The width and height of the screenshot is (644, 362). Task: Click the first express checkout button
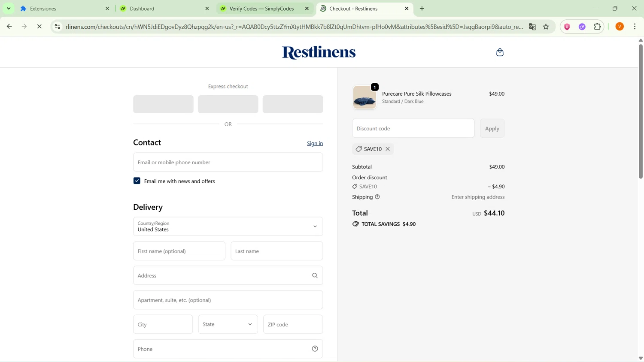pyautogui.click(x=163, y=104)
